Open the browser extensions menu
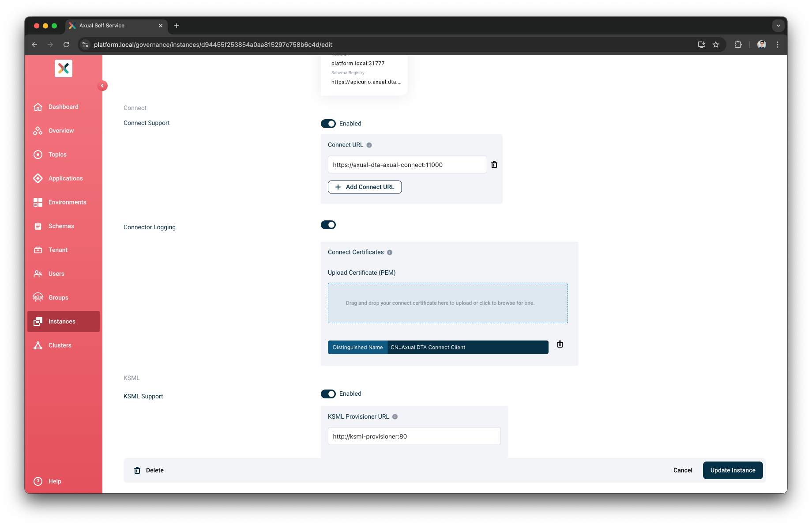 [738, 45]
